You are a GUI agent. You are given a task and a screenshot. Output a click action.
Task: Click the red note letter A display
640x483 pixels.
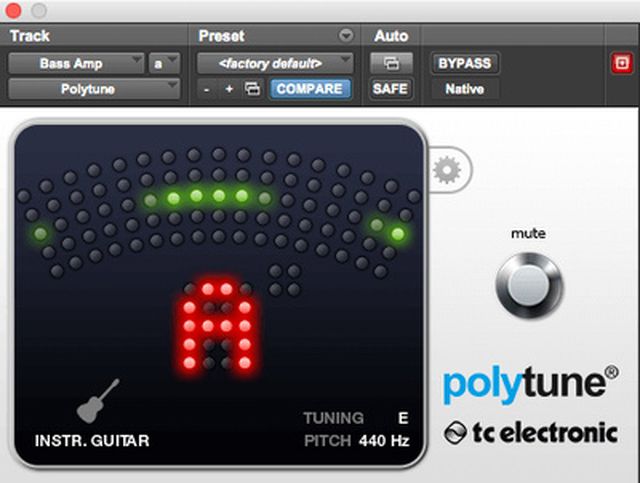click(x=217, y=325)
